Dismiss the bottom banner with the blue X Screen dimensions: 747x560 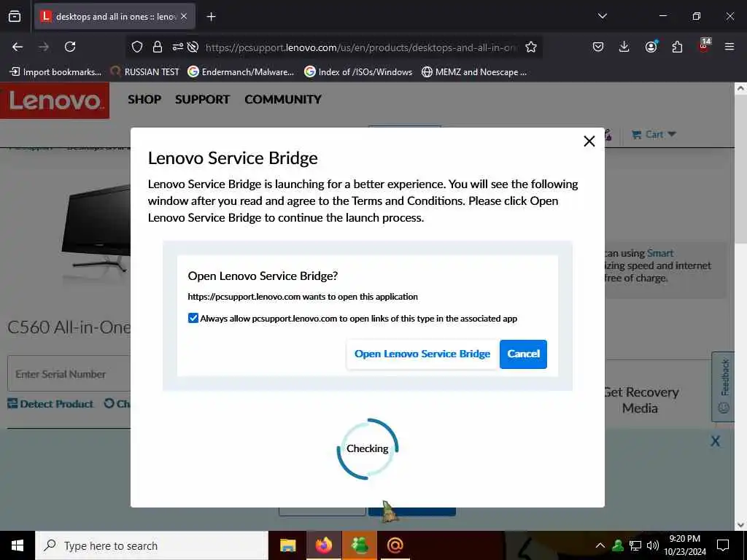click(715, 441)
